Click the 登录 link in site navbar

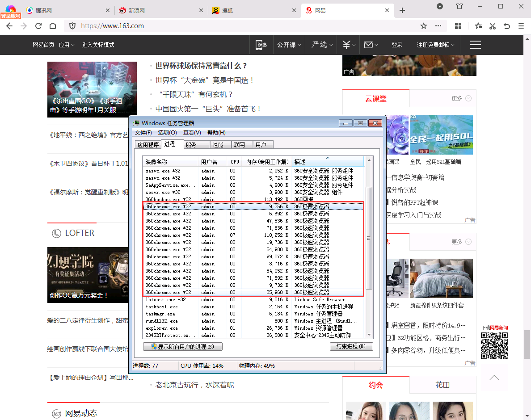[x=397, y=45]
